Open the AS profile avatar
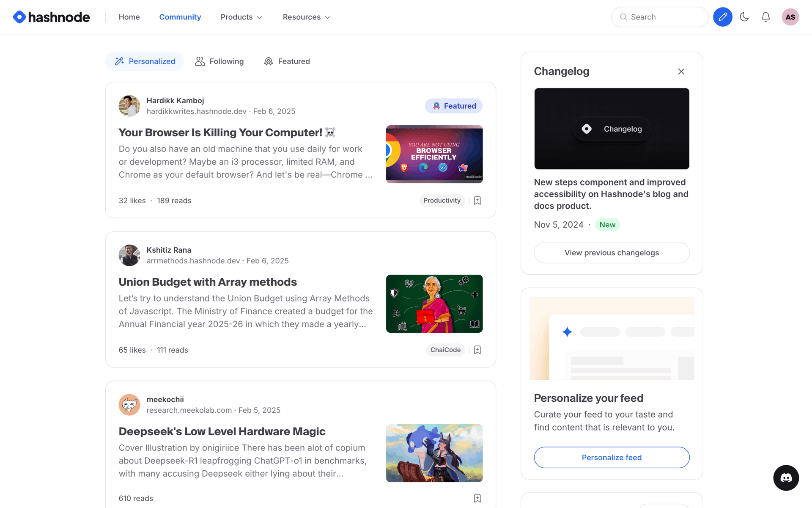The image size is (812, 508). (x=790, y=17)
